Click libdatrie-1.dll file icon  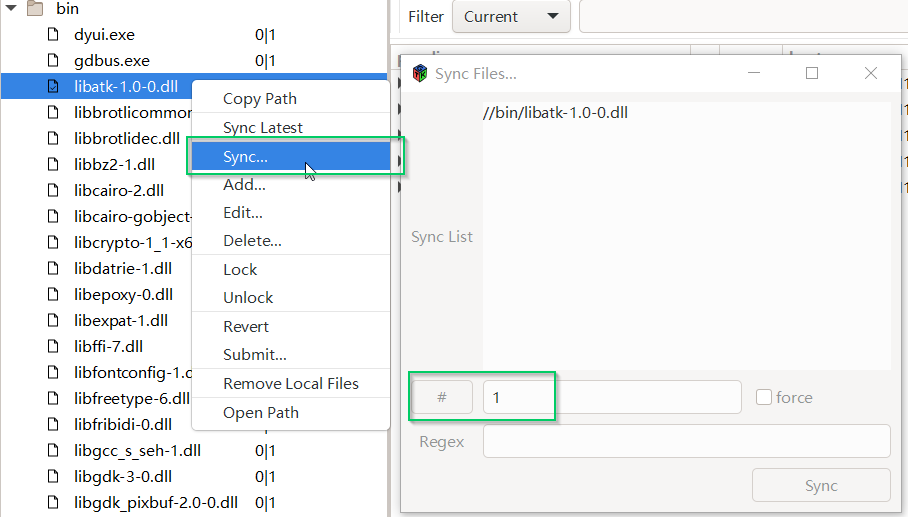(53, 269)
